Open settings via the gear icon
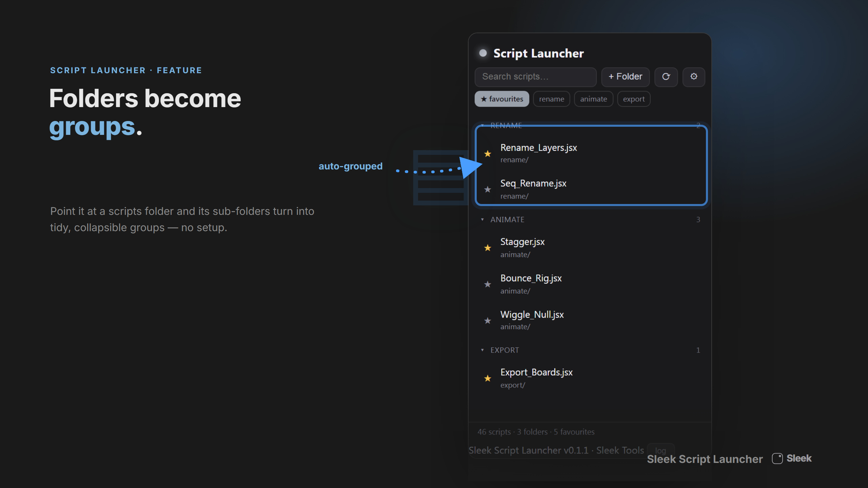This screenshot has height=488, width=868. [x=694, y=77]
